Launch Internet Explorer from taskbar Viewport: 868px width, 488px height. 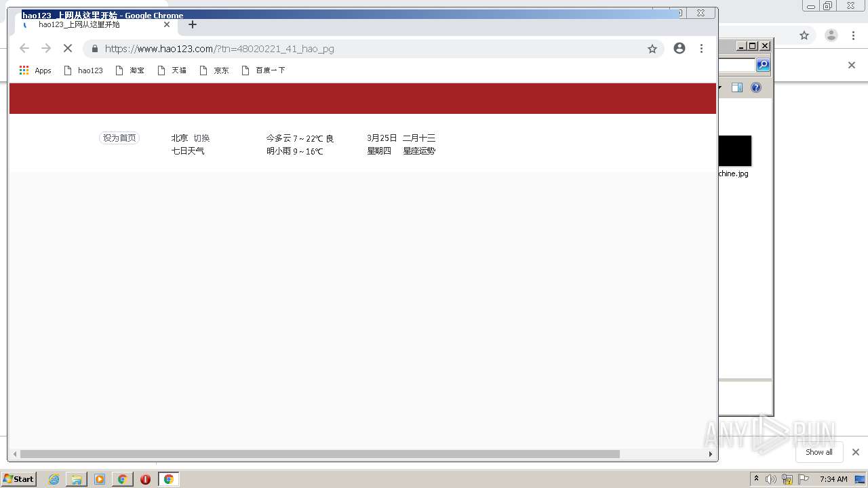pos(54,479)
